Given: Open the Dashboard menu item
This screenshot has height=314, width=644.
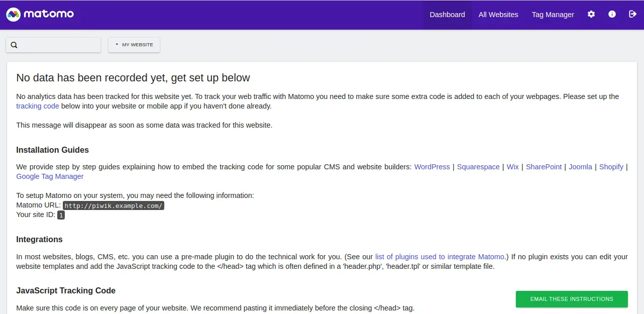Looking at the screenshot, I should tap(447, 15).
